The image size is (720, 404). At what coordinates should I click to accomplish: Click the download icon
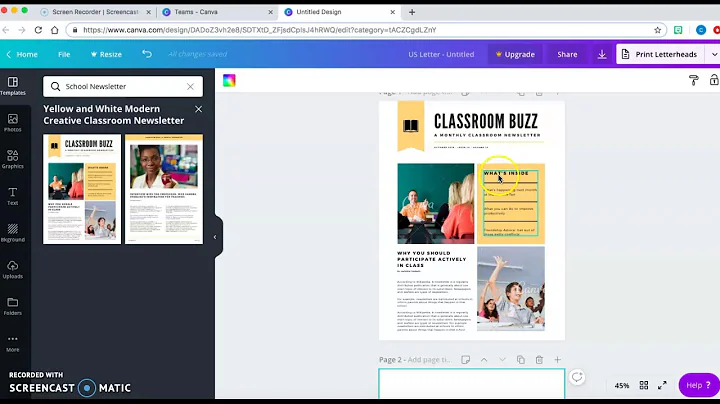tap(602, 54)
